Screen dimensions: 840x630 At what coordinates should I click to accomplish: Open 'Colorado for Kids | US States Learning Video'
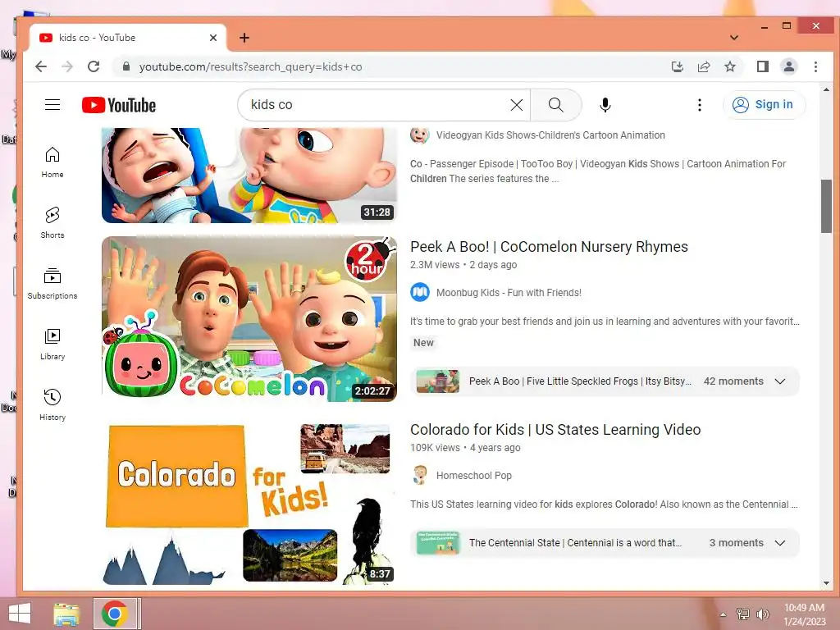555,430
